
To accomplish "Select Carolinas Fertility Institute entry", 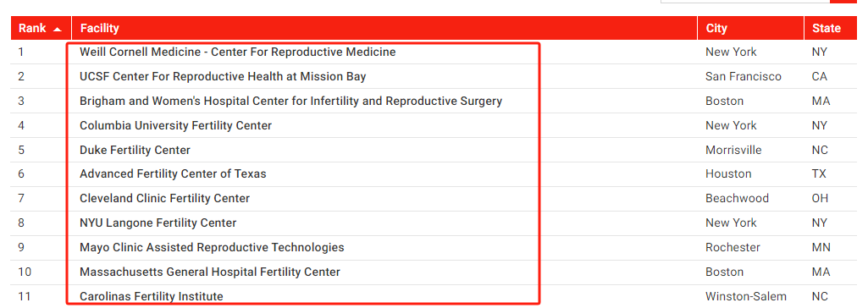I will tap(151, 296).
